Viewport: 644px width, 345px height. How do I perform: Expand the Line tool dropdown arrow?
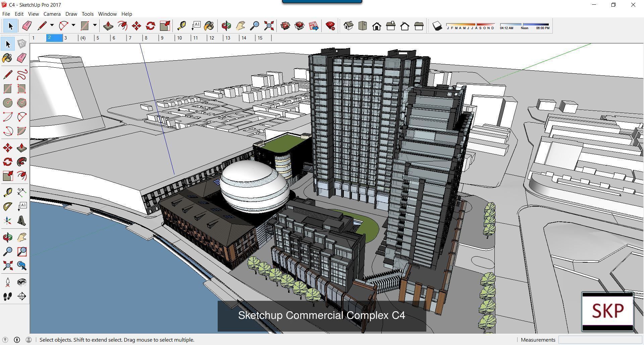click(x=52, y=25)
